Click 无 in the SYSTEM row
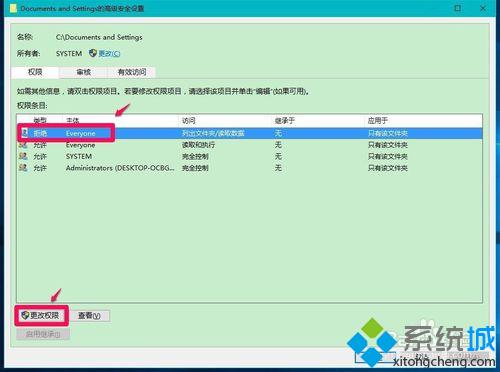Screen dimensions: 500x372 [278, 156]
